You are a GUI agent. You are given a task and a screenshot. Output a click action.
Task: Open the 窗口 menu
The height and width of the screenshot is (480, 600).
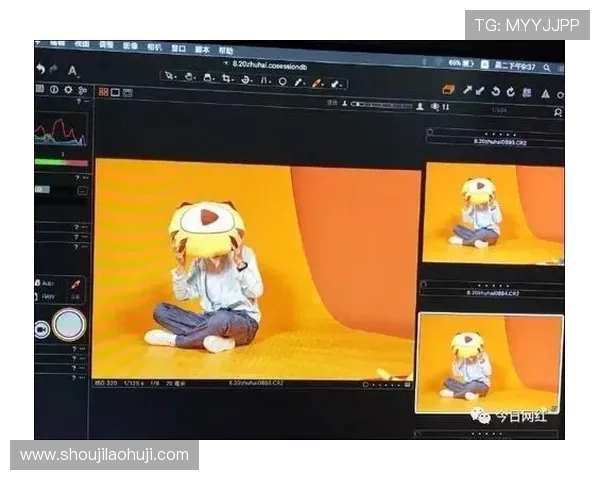coord(178,49)
